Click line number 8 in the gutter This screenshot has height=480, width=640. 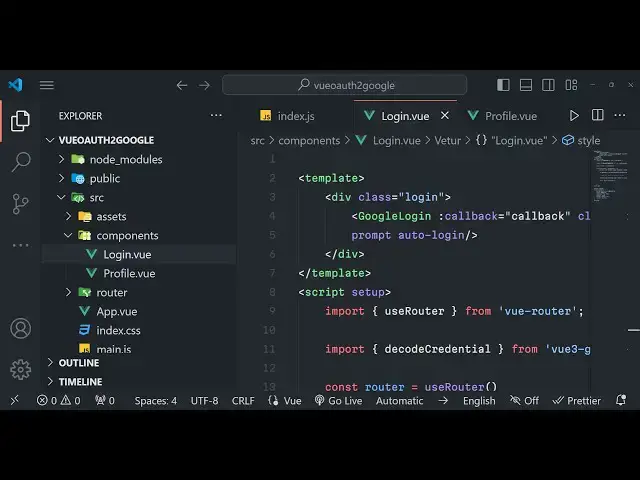272,292
